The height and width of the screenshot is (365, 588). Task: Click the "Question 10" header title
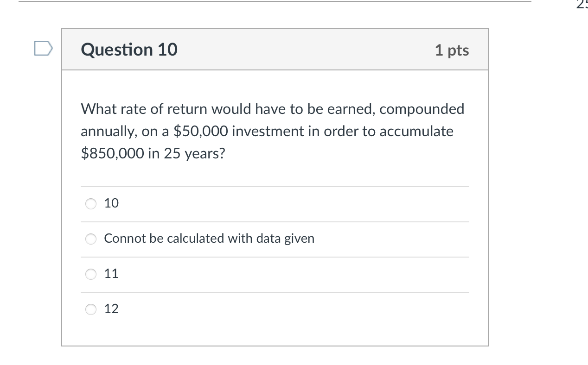[129, 50]
